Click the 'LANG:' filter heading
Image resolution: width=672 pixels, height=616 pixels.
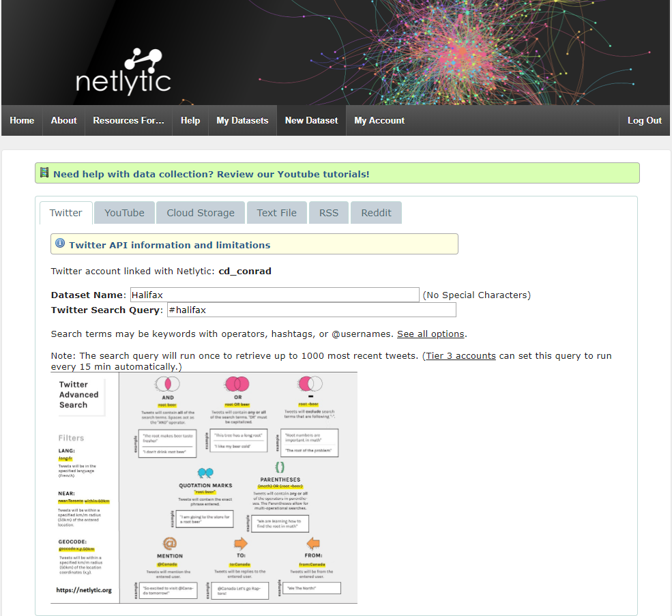[x=67, y=450]
